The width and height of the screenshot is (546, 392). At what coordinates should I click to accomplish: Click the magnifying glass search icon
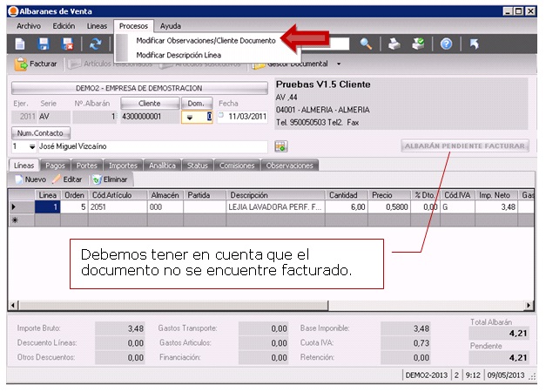tap(366, 44)
